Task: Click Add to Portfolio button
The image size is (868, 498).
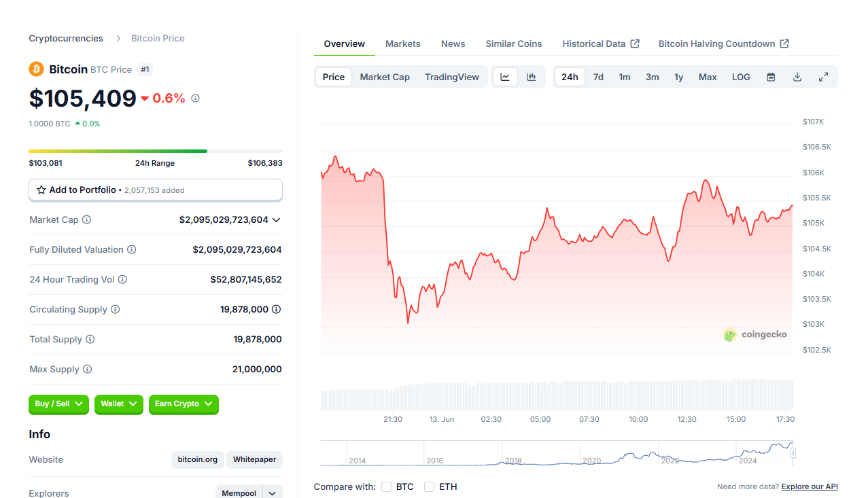Action: click(156, 190)
